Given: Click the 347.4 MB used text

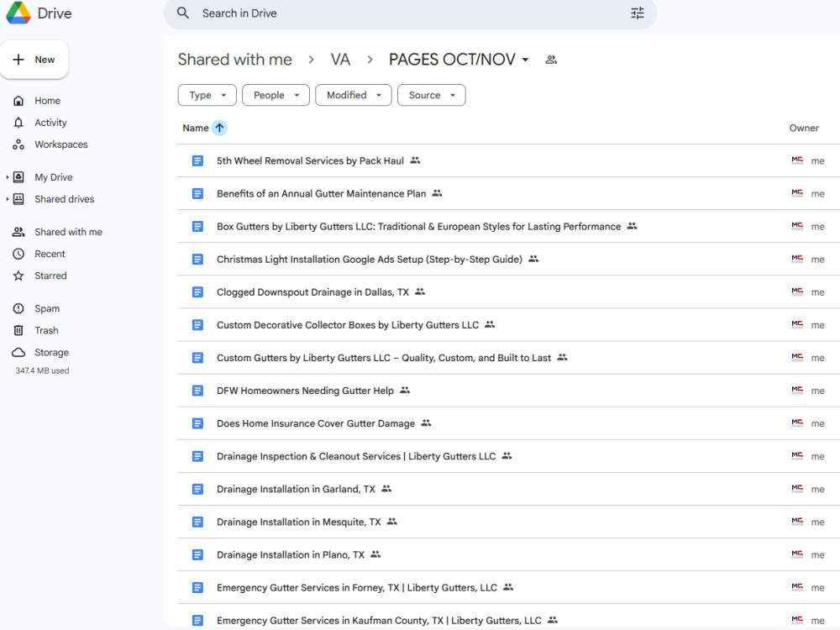Looking at the screenshot, I should tap(42, 370).
